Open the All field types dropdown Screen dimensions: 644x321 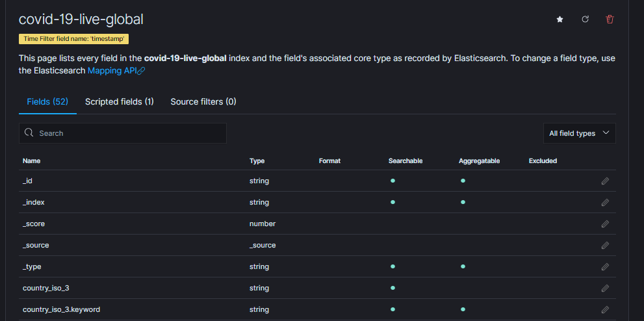coord(579,133)
